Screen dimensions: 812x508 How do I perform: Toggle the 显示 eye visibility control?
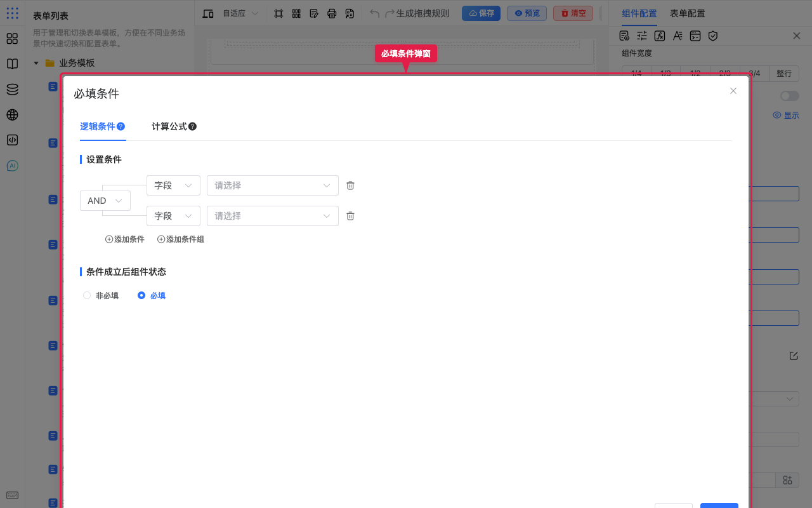click(x=786, y=115)
